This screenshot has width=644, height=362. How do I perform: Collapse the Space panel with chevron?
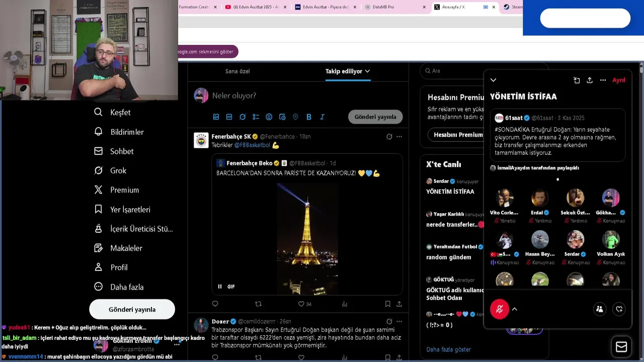coord(493,80)
